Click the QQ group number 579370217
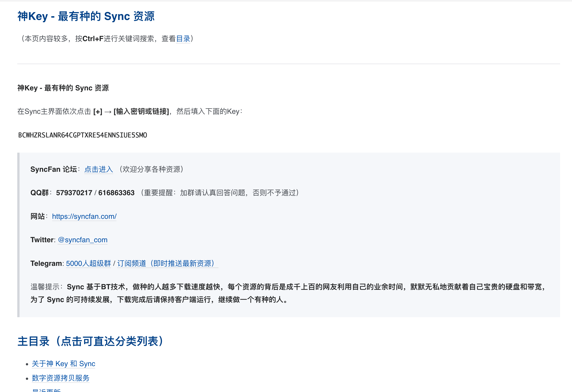 pyautogui.click(x=74, y=193)
